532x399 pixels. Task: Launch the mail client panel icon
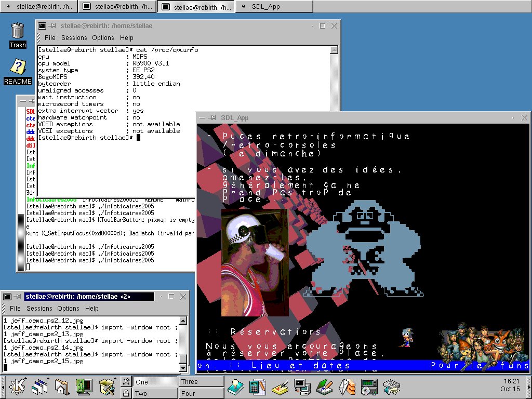coord(347,387)
